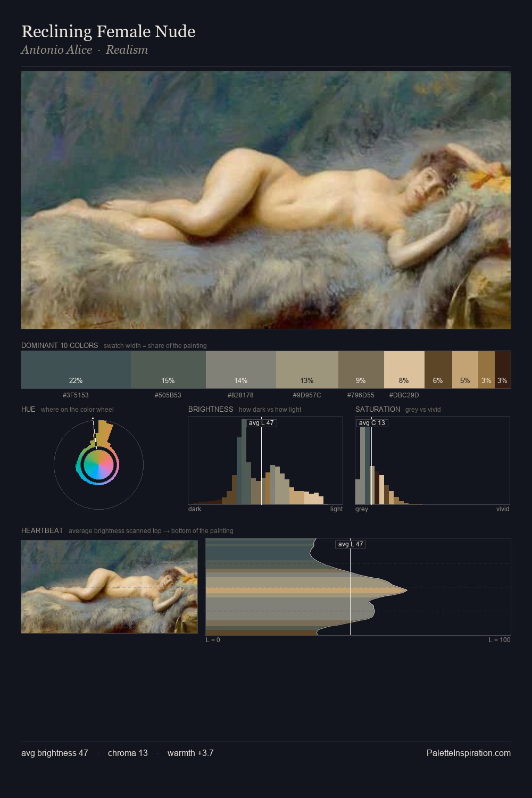The image size is (532, 798).
Task: Click the hex code #505B53
Action: (x=168, y=395)
